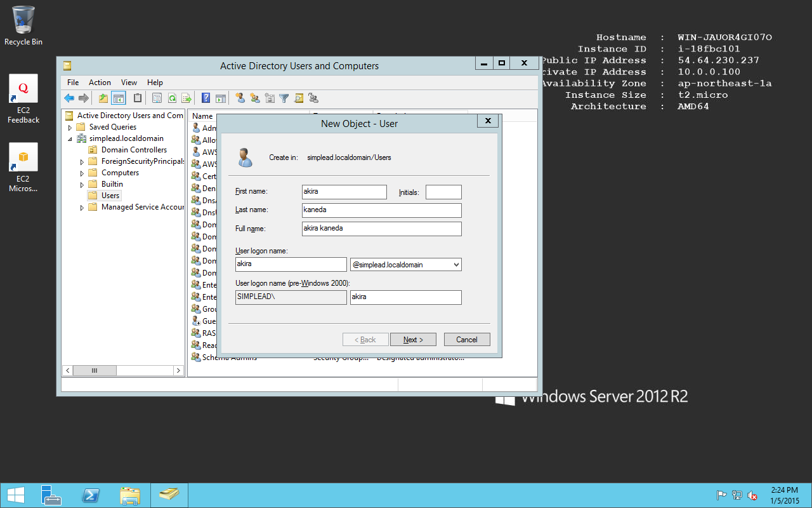Expand the Computers tree node

[x=82, y=173]
